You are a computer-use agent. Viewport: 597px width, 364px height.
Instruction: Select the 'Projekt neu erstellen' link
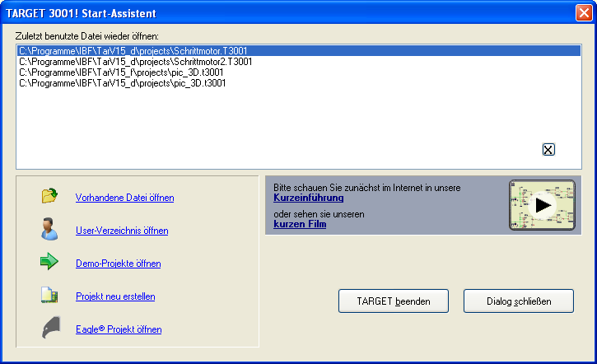click(x=115, y=296)
